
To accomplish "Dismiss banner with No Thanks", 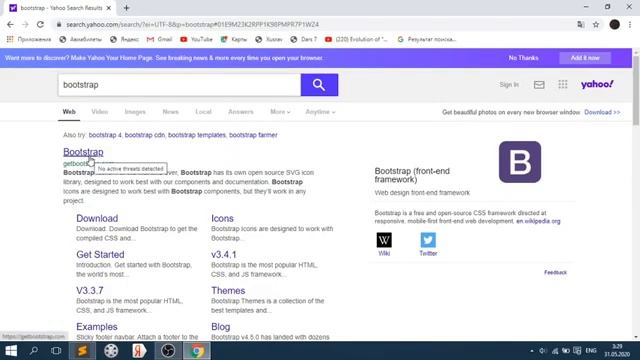I will point(523,58).
